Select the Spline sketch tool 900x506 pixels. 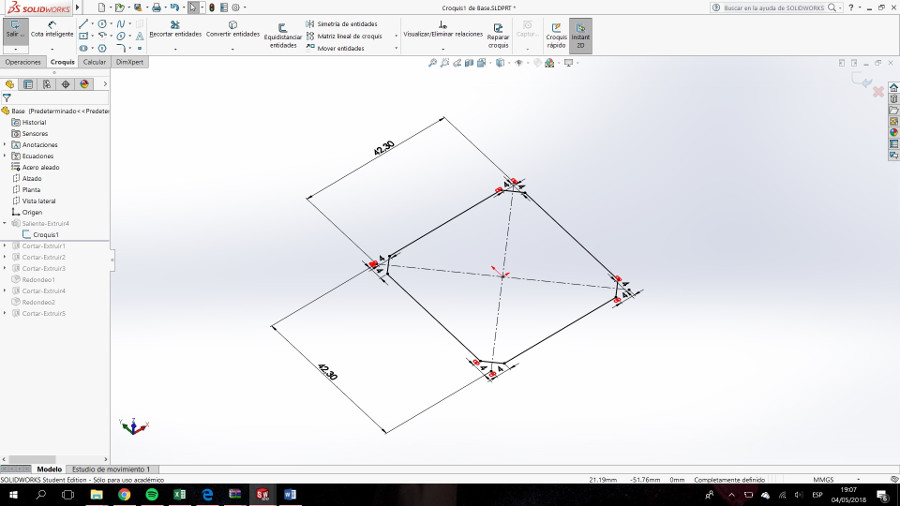tap(121, 24)
